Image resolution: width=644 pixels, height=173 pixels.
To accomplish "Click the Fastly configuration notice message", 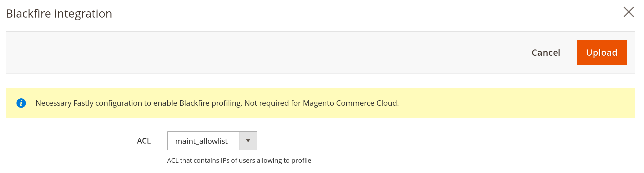I will click(x=217, y=103).
